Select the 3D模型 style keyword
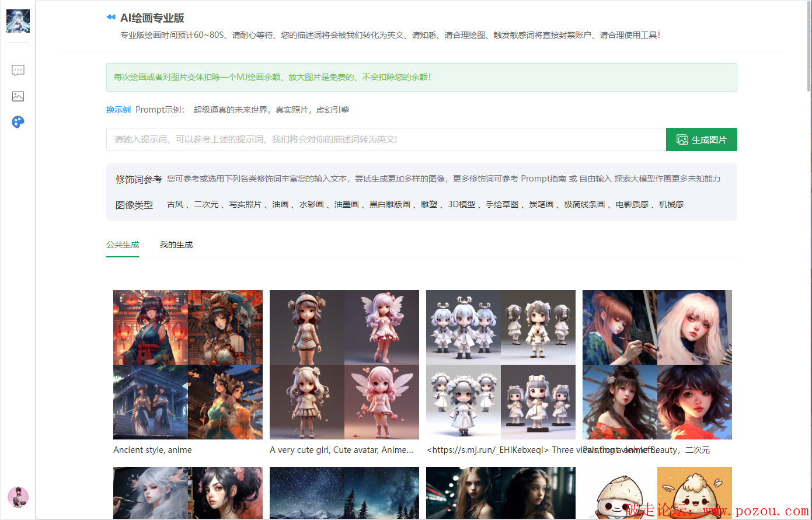This screenshot has height=520, width=812. point(461,204)
